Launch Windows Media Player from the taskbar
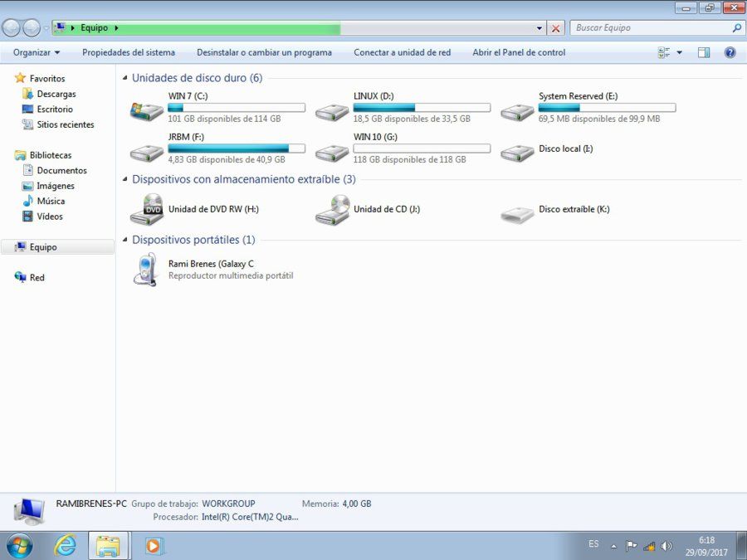747x560 pixels. pyautogui.click(x=153, y=545)
